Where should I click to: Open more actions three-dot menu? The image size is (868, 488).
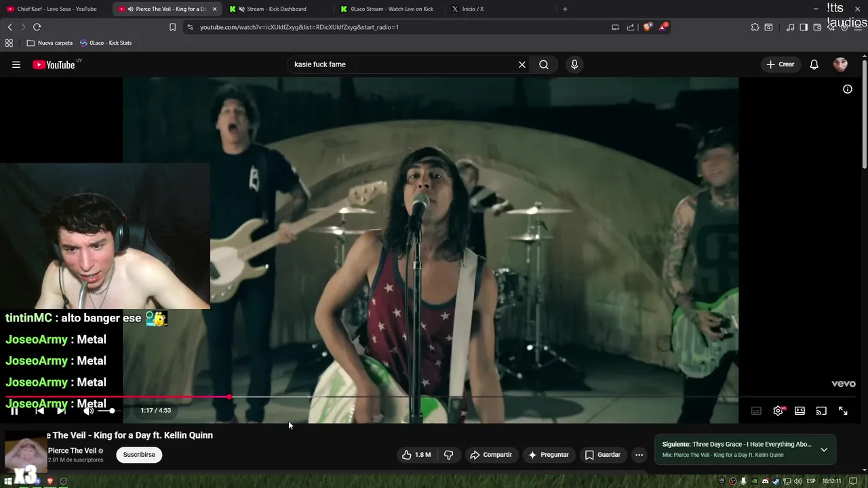[639, 455]
